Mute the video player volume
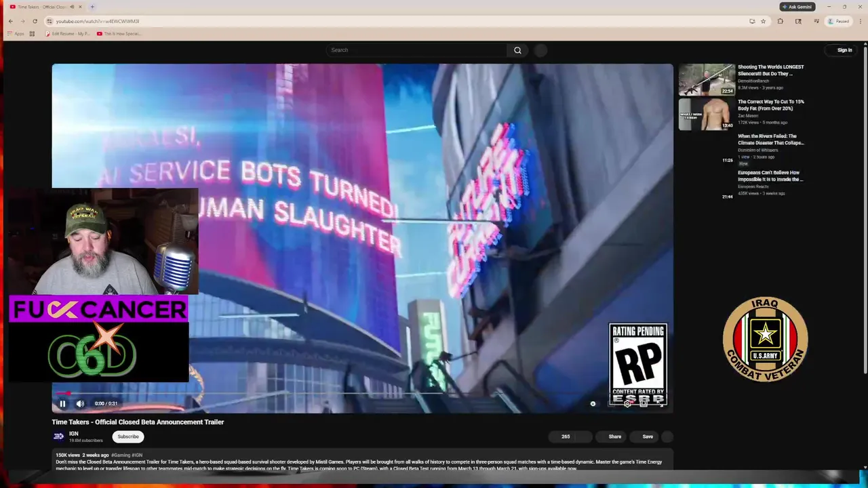The width and height of the screenshot is (868, 488). click(x=80, y=403)
